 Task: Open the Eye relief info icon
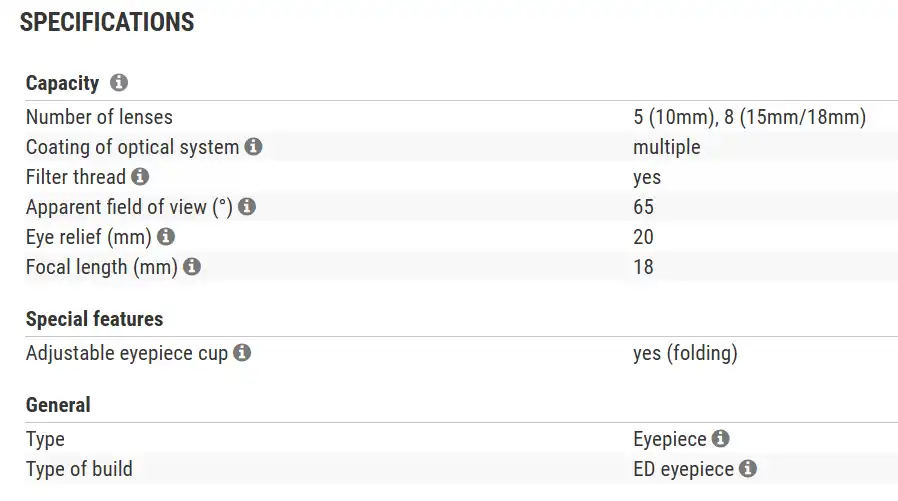(x=166, y=237)
